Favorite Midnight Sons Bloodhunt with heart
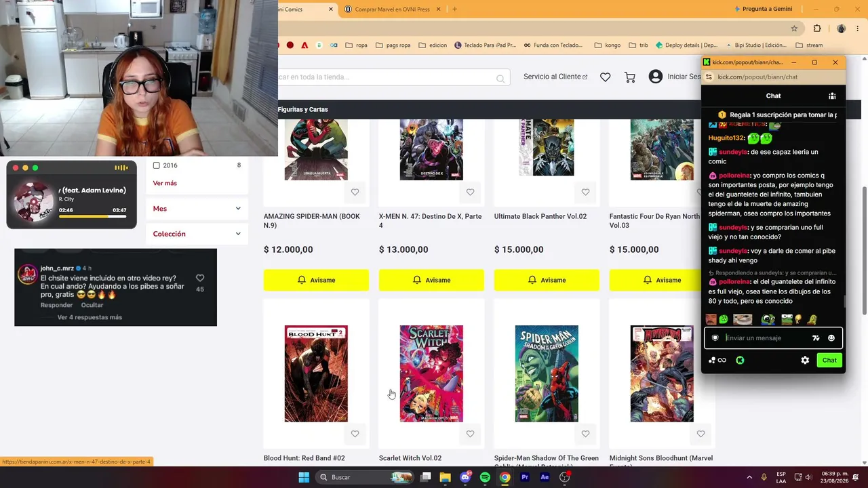 point(701,434)
